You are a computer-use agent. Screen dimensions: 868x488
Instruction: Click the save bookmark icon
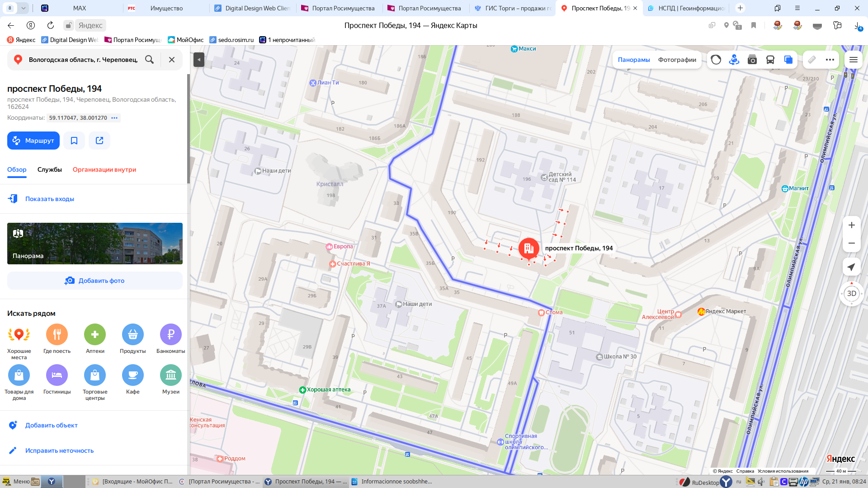[74, 141]
